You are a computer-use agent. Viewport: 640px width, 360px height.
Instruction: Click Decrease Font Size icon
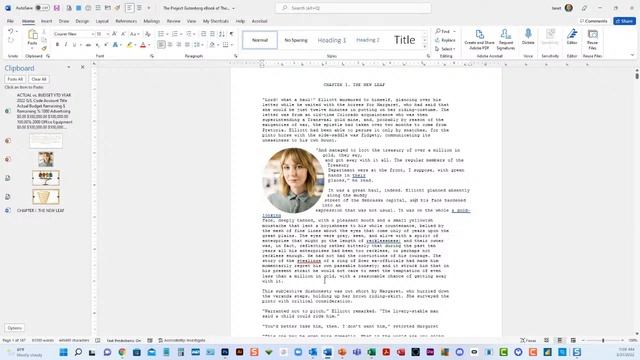tap(123, 34)
